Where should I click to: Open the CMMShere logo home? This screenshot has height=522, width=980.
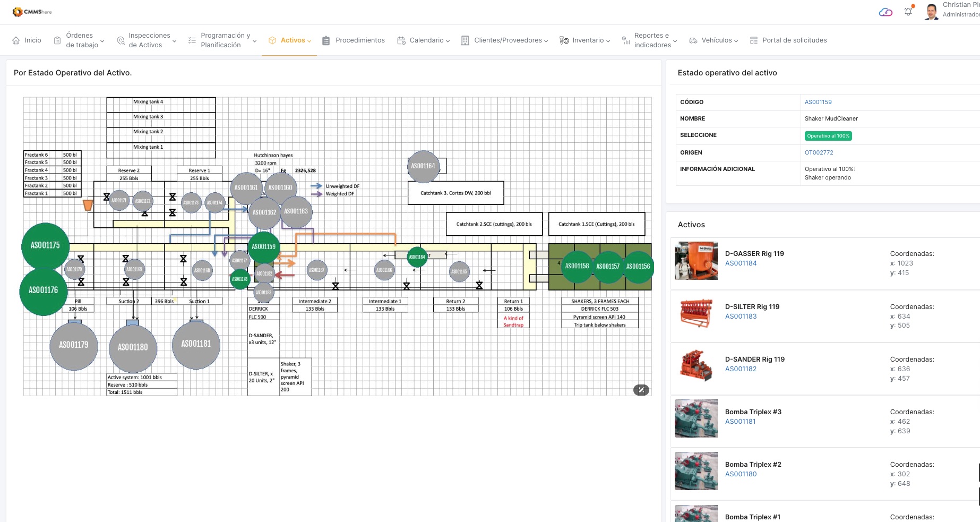(32, 12)
